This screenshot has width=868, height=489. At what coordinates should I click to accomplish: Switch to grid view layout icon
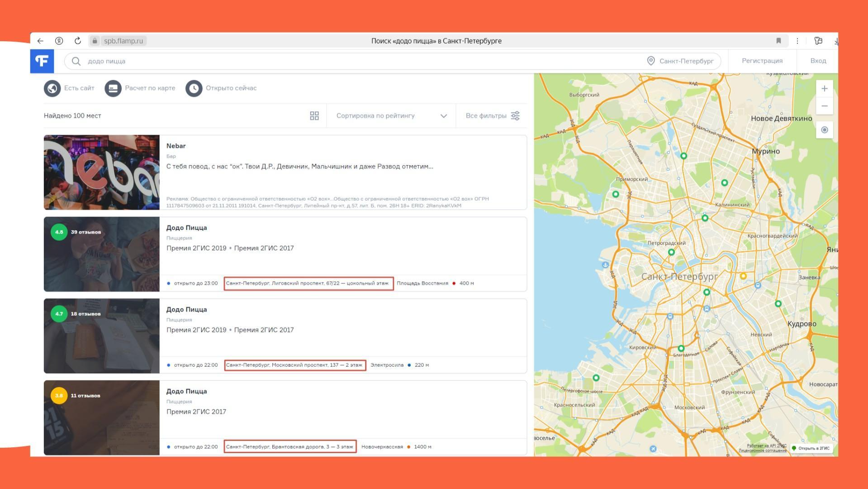click(x=314, y=116)
